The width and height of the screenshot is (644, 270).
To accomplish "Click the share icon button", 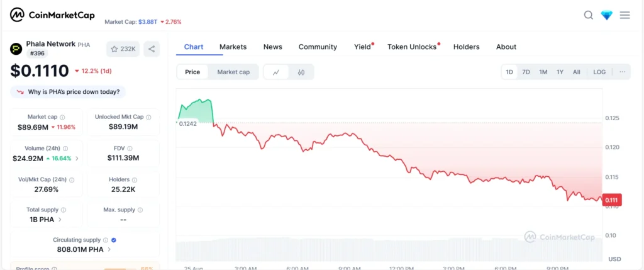I will tap(152, 49).
